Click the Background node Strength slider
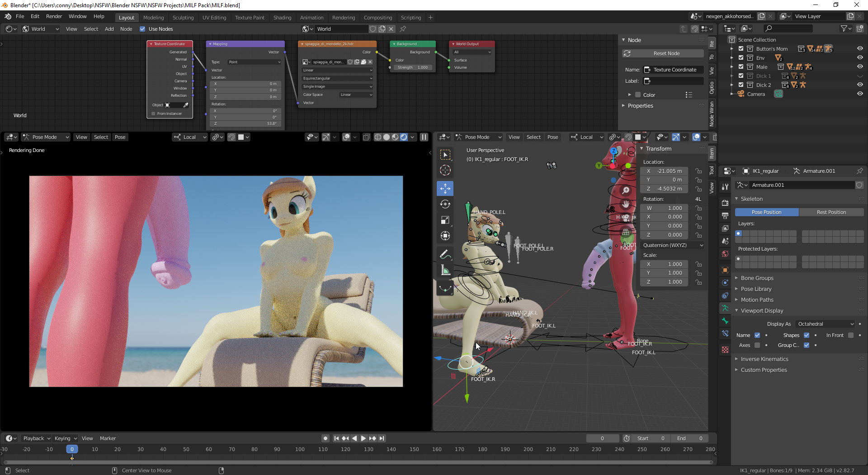 pos(413,67)
